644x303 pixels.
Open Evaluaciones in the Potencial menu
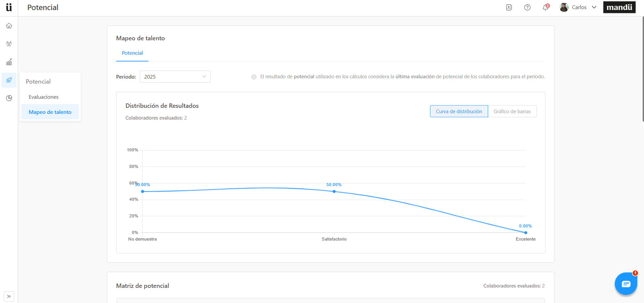coord(50,97)
